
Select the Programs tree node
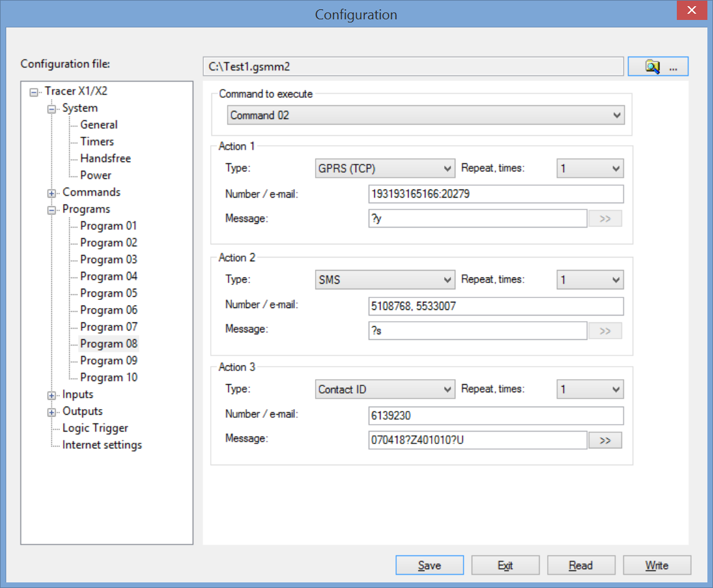[86, 209]
